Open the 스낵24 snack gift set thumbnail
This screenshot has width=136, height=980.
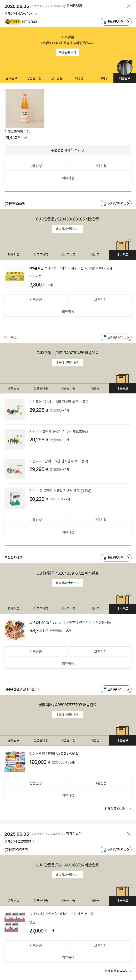click(15, 630)
